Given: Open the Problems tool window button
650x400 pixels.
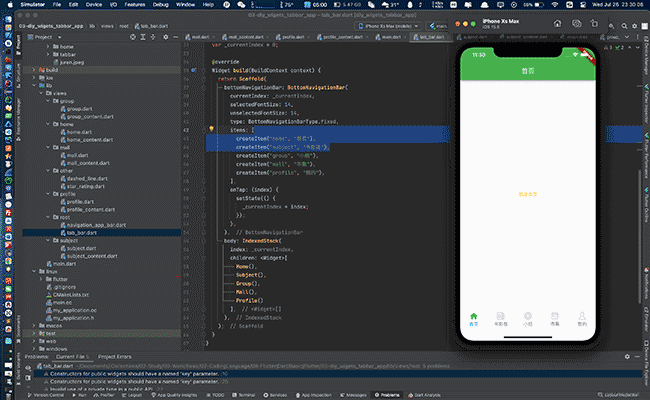Looking at the screenshot, I should [387, 395].
